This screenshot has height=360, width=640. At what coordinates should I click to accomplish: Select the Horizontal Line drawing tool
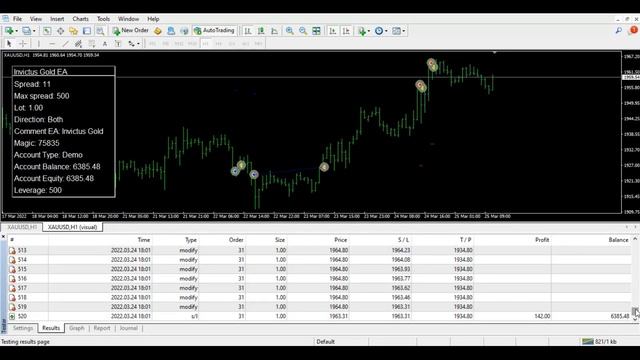point(52,44)
